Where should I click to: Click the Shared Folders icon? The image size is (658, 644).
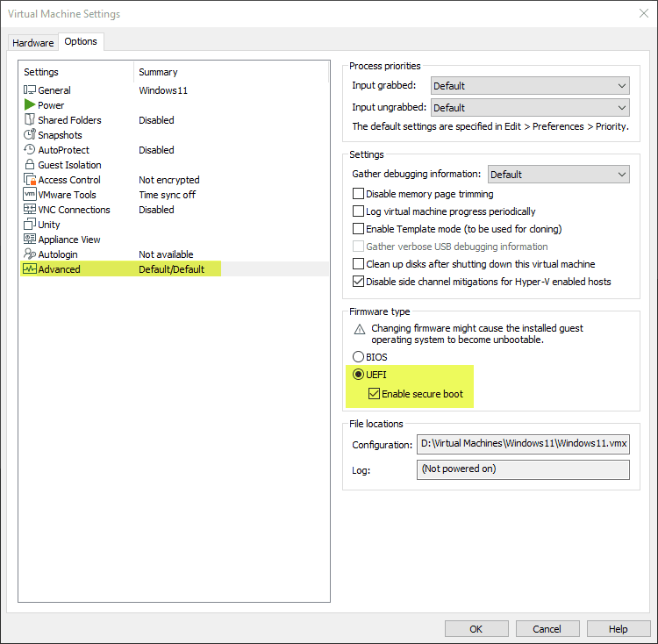(x=29, y=119)
